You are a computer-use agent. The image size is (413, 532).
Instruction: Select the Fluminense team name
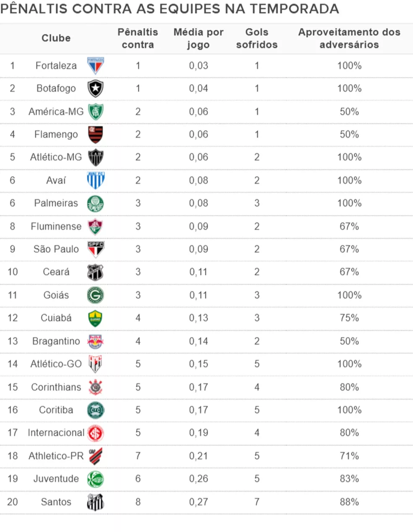(x=56, y=226)
